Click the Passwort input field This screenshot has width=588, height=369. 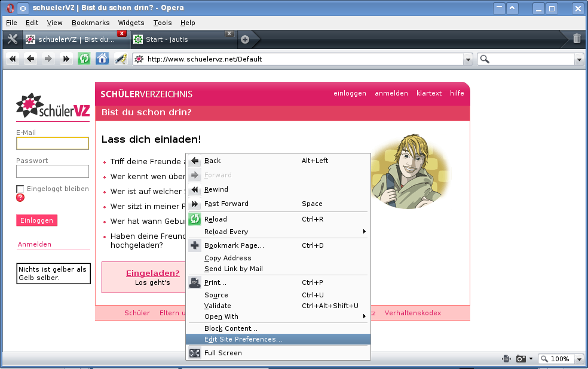53,171
